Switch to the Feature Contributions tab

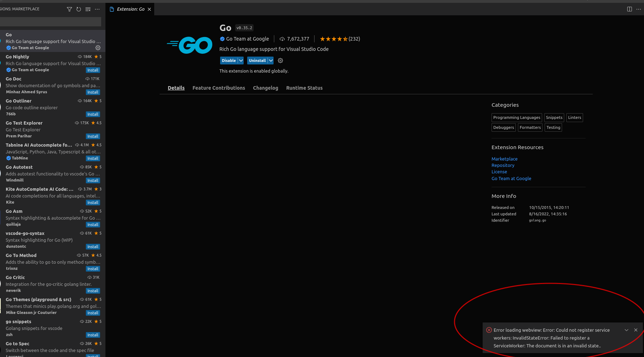219,88
